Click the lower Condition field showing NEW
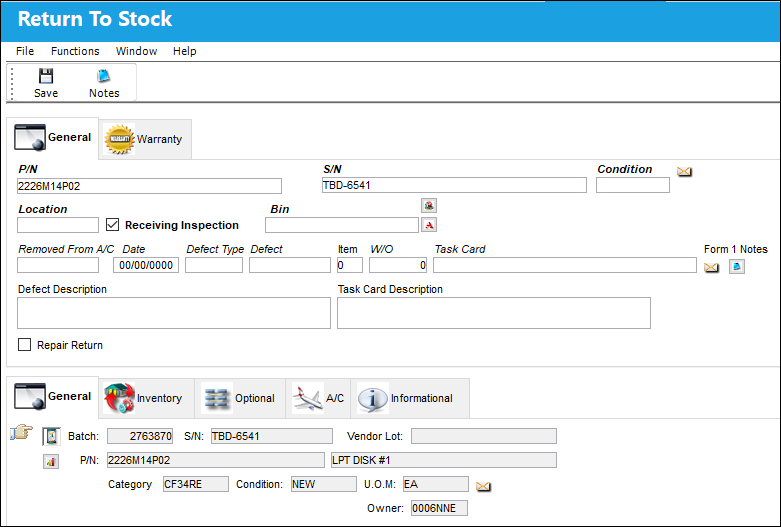 point(324,484)
